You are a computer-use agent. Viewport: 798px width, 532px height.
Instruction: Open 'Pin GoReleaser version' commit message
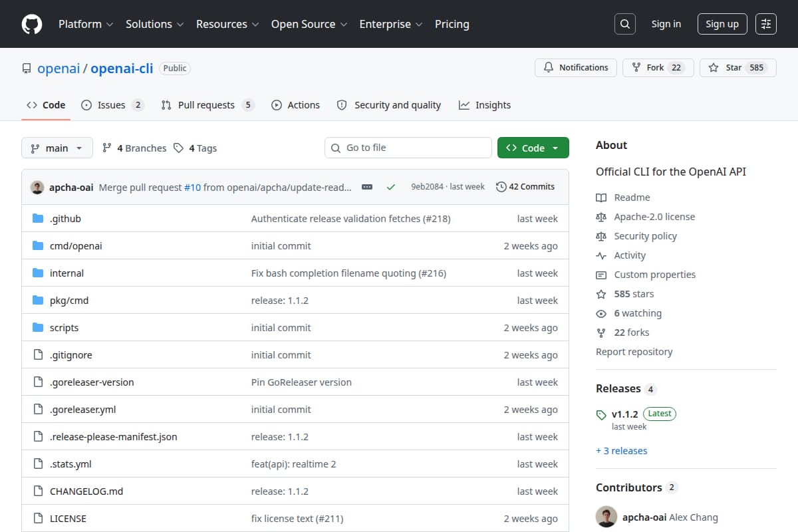[301, 382]
